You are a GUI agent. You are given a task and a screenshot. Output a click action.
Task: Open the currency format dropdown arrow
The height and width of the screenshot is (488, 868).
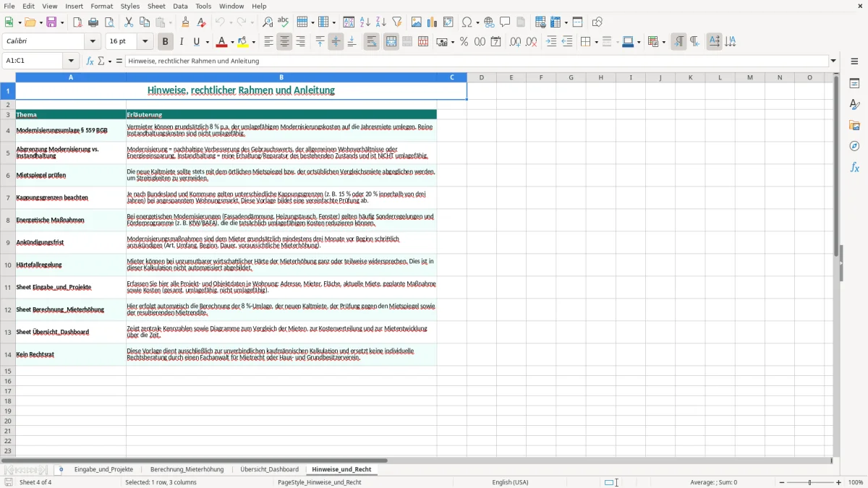(x=452, y=42)
